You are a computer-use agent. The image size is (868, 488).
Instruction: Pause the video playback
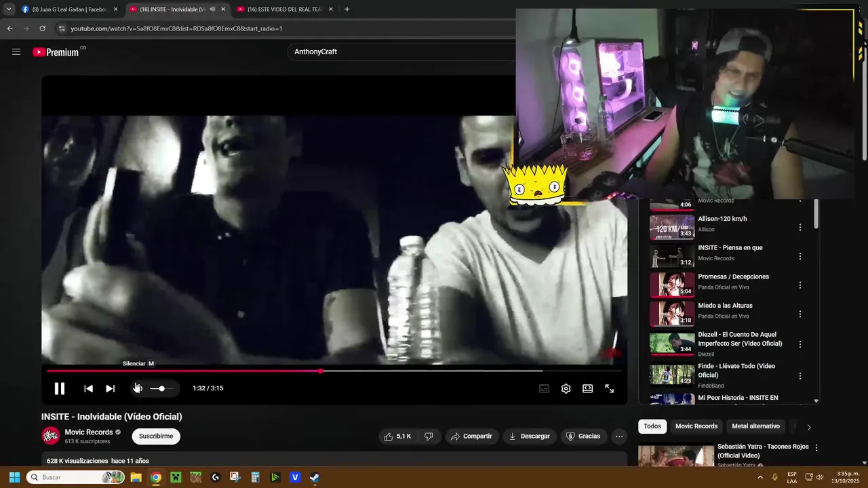click(x=60, y=388)
